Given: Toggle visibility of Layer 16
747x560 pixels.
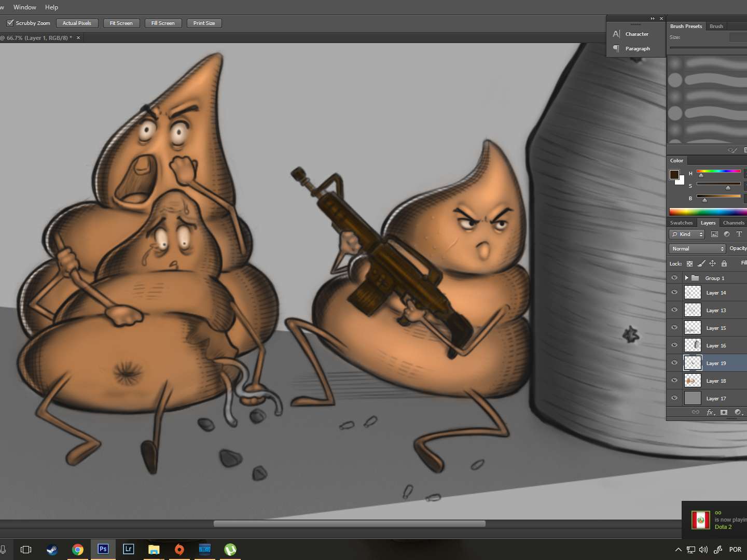Looking at the screenshot, I should 674,345.
